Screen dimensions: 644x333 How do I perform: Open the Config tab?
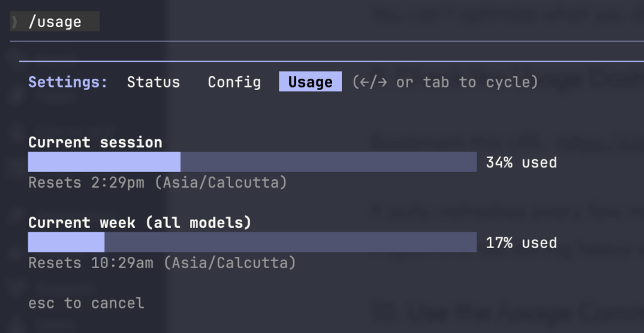(x=234, y=82)
